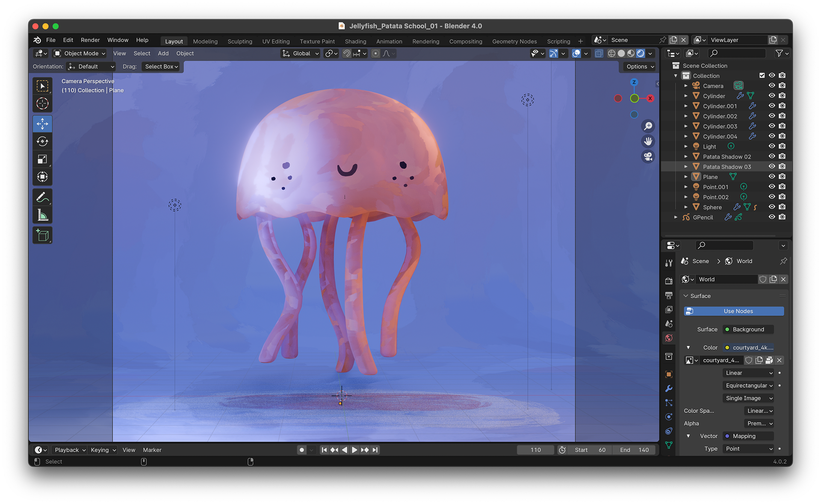Open the viewport Add menu

163,53
